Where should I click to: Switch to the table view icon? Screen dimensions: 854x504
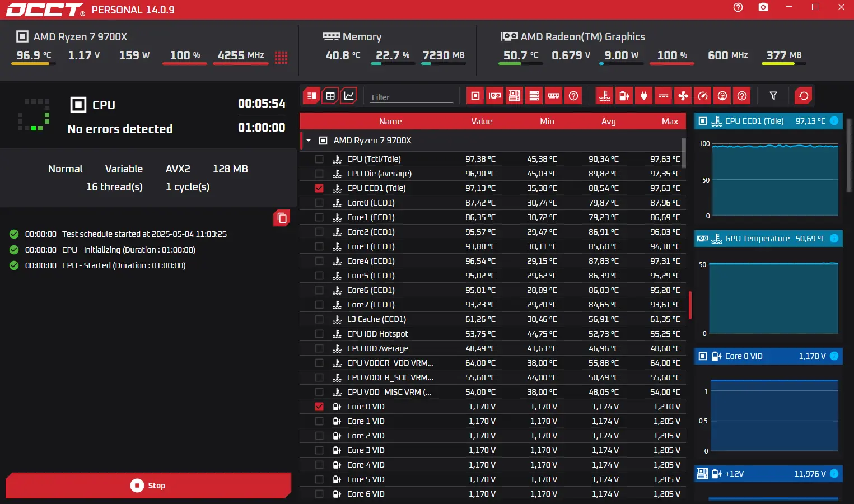coord(330,96)
